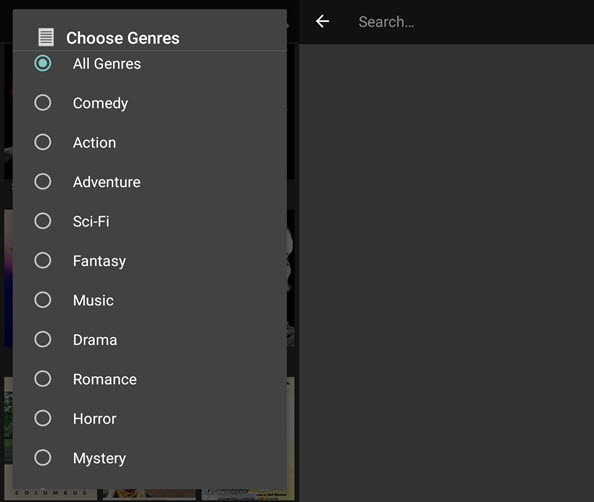Click the Romance label text
The height and width of the screenshot is (502, 594).
tap(105, 380)
